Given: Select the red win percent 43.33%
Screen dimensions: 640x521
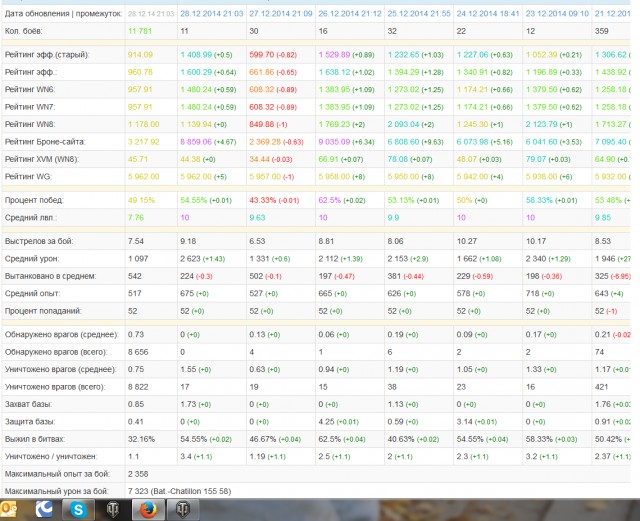Looking at the screenshot, I should click(x=262, y=200).
